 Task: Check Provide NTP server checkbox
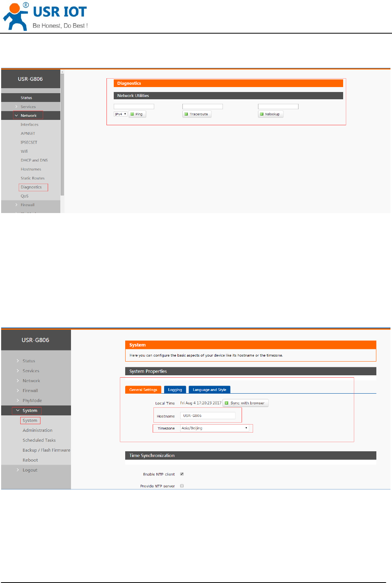[x=182, y=486]
